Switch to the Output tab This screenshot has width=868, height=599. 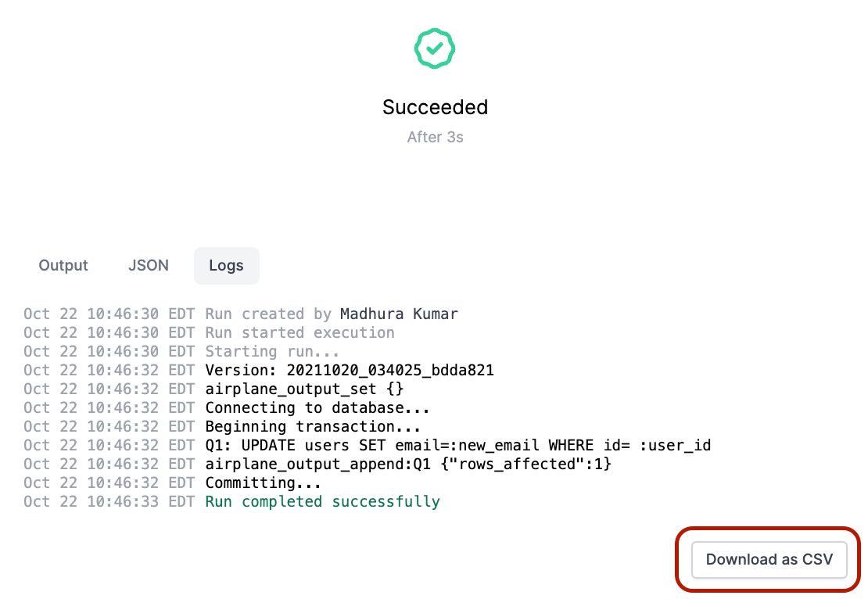click(x=63, y=266)
